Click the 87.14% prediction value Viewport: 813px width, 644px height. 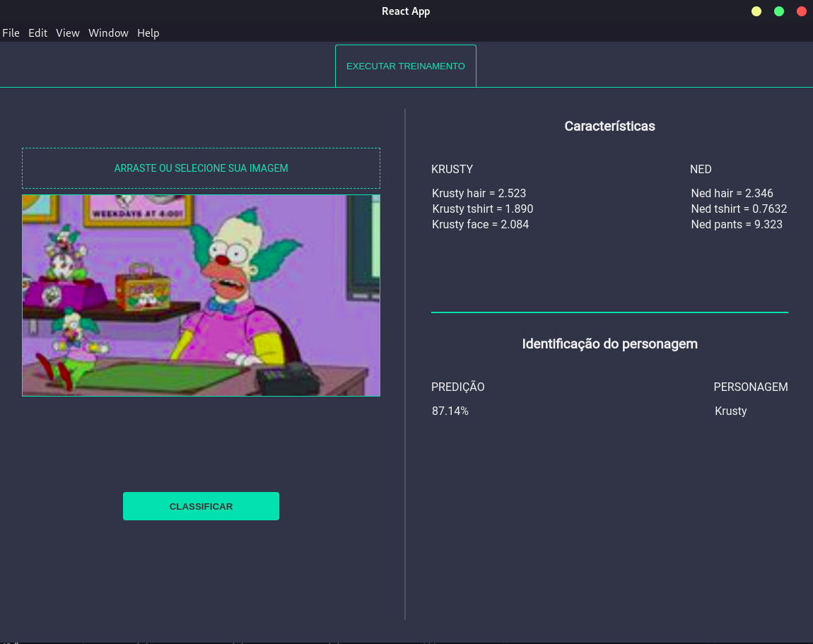coord(450,411)
